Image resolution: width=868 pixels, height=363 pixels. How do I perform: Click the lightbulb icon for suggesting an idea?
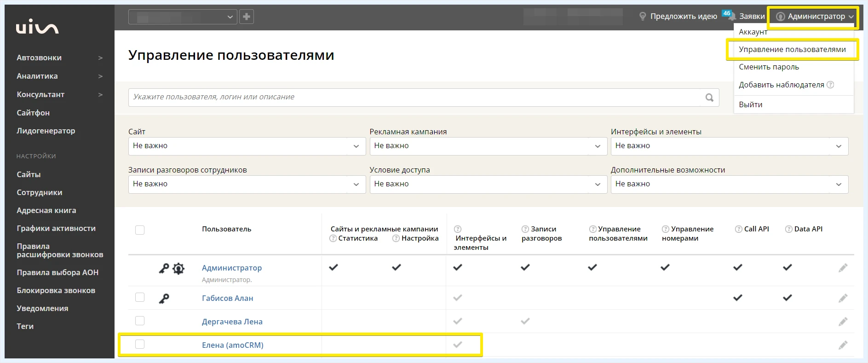[x=643, y=17]
